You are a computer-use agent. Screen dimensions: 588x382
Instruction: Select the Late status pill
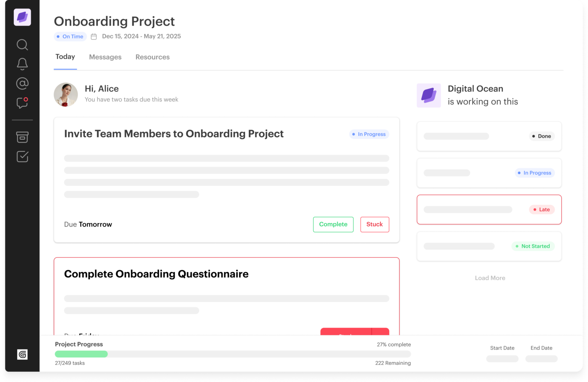click(x=541, y=209)
